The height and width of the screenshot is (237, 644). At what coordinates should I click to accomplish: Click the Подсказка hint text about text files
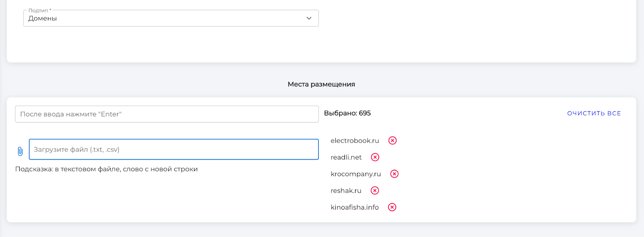tap(106, 169)
